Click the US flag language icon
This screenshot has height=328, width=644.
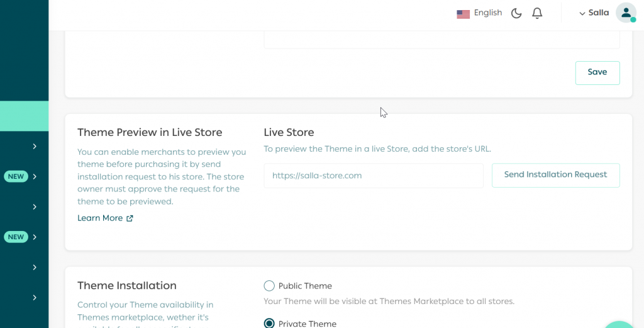[463, 14]
